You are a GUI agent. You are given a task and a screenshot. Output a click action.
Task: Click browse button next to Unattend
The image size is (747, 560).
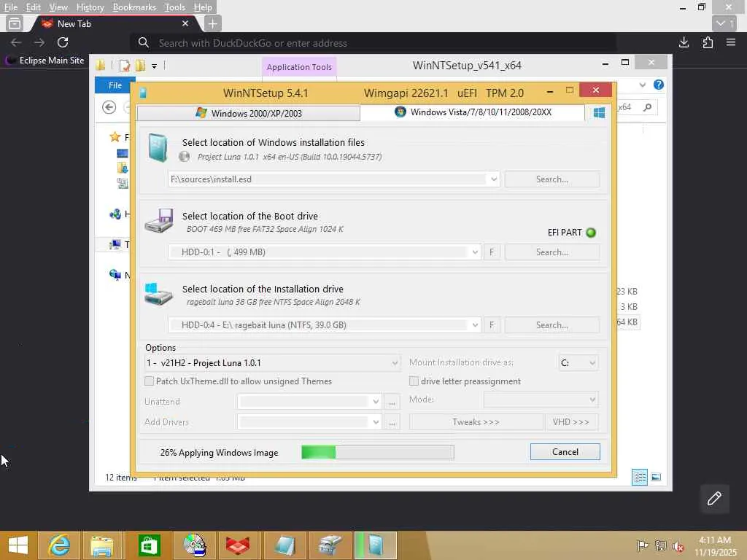392,402
